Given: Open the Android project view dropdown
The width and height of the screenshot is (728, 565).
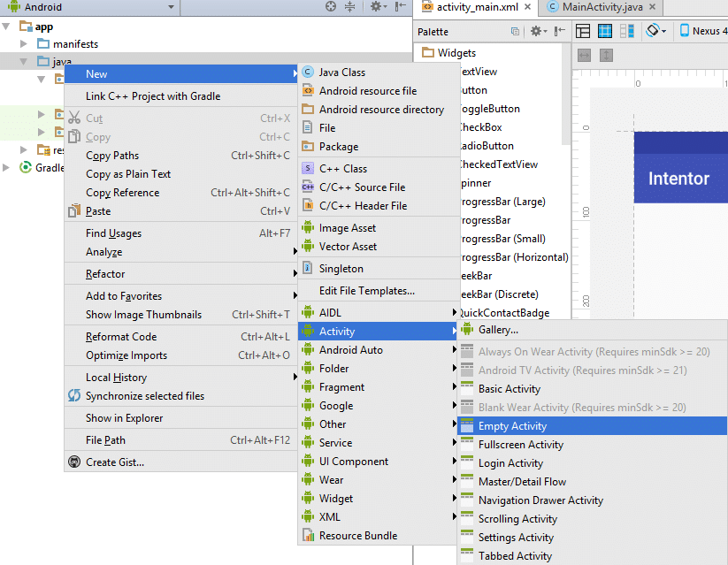Looking at the screenshot, I should [92, 7].
